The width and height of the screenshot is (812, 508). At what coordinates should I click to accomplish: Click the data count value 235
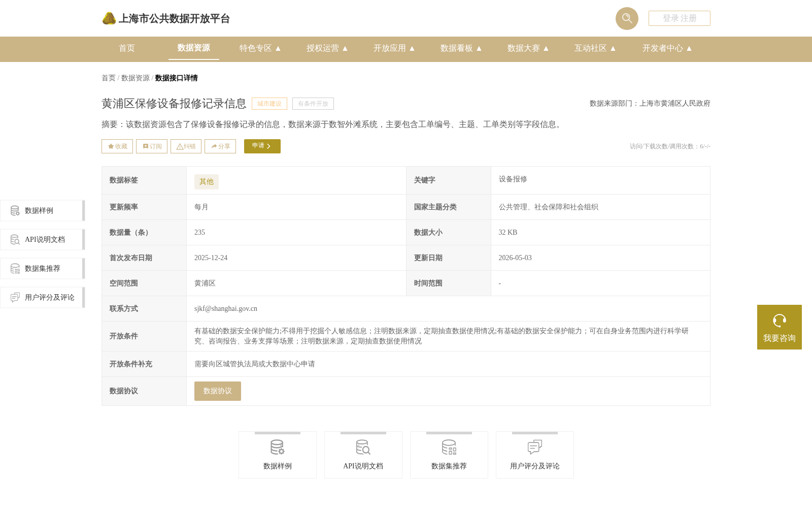(x=200, y=233)
